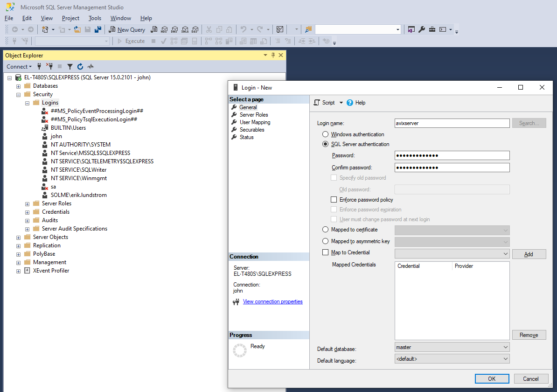
Task: Select the Mapped to certificate option
Action: pyautogui.click(x=326, y=230)
